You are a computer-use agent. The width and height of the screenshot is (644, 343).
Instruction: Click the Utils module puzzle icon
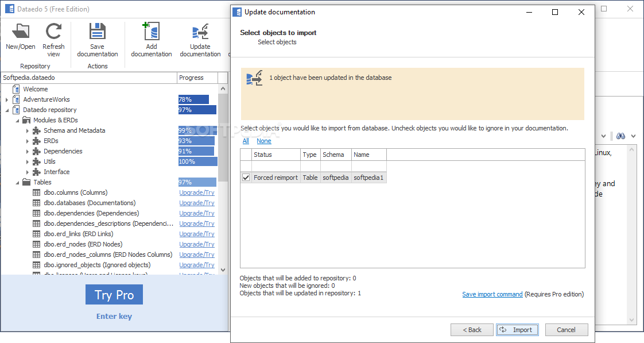pyautogui.click(x=37, y=161)
